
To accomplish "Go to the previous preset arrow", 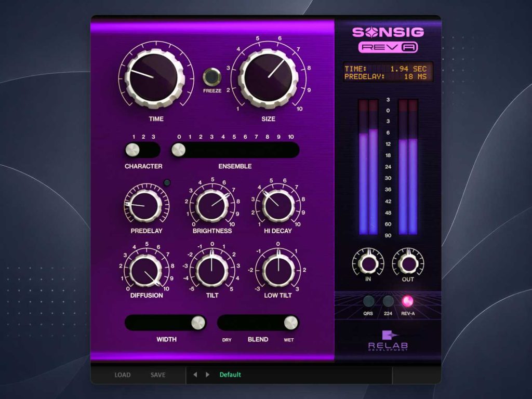I will tap(195, 375).
